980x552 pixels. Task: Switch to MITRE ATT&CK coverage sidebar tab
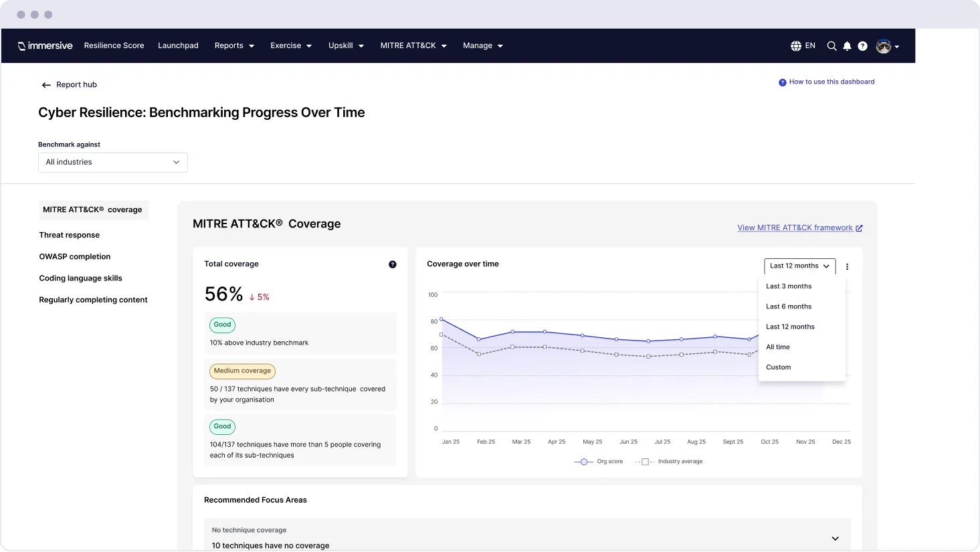[94, 210]
